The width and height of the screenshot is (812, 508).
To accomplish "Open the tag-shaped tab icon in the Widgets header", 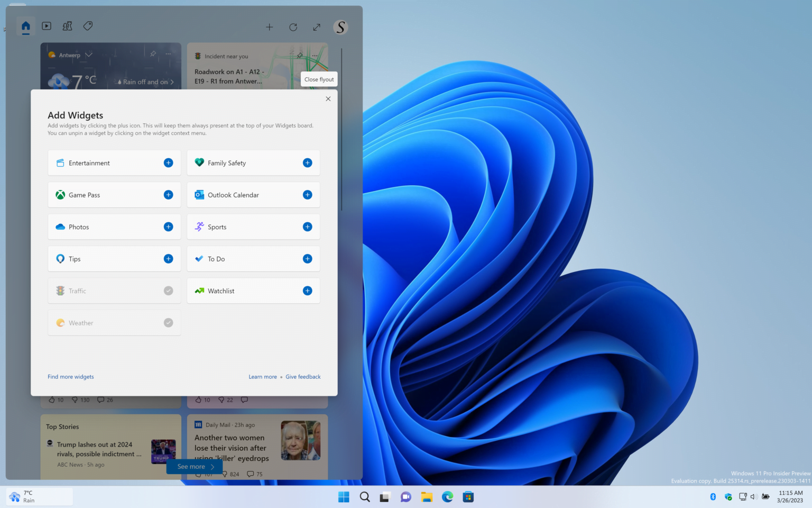I will (x=88, y=26).
